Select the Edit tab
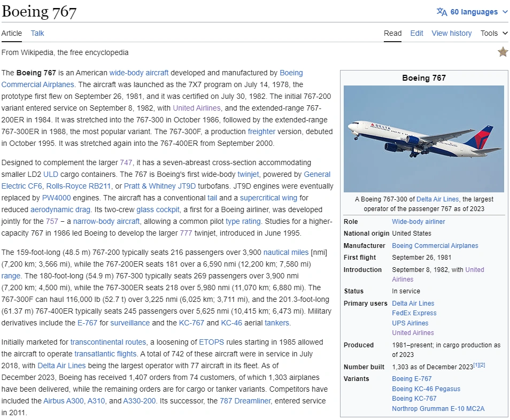Screen dimensions: 510x420 click(416, 33)
